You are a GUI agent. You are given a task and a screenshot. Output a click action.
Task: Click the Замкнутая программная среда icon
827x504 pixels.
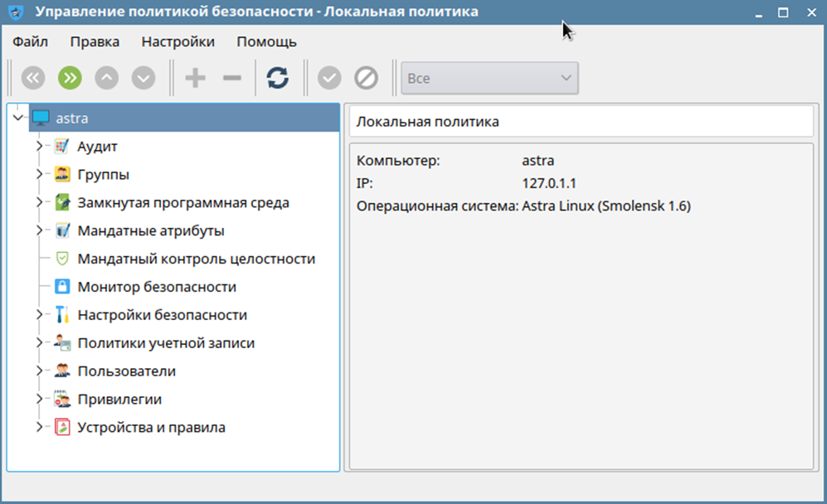61,202
